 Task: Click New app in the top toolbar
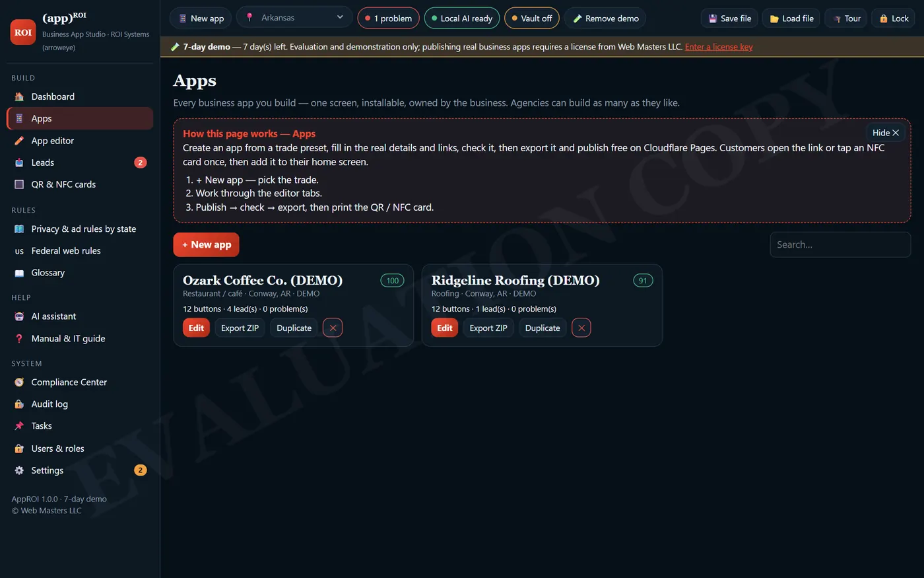[x=201, y=18]
